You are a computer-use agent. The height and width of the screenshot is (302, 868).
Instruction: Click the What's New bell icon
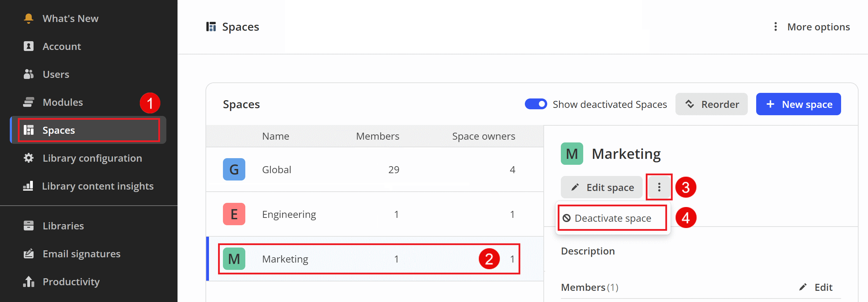[29, 18]
